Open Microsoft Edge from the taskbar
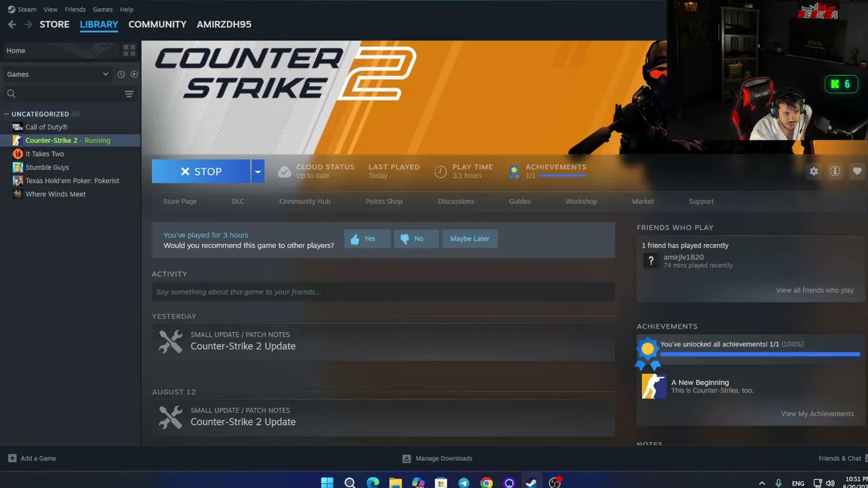 pos(373,483)
